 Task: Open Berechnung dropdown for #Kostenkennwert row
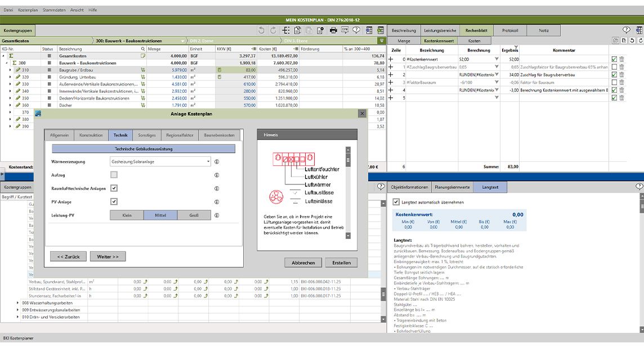pos(496,59)
